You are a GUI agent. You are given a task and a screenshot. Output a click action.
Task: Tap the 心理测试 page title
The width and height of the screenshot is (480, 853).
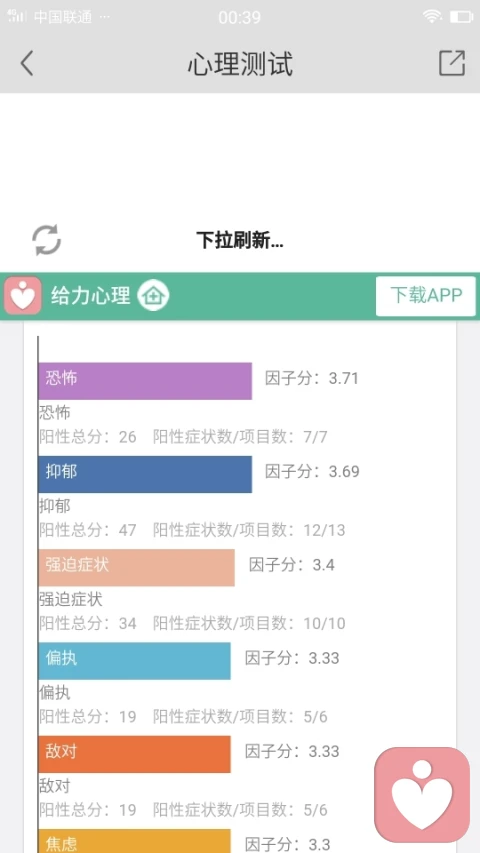(x=240, y=64)
